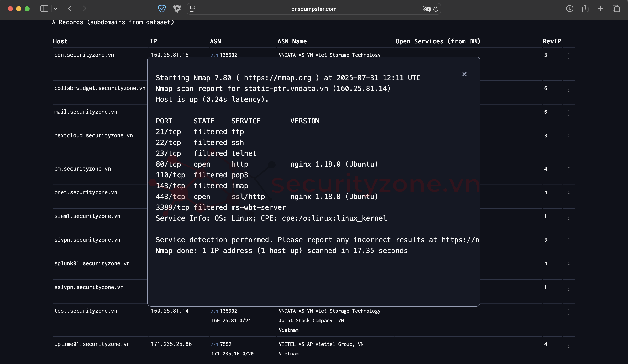The height and width of the screenshot is (364, 628).
Task: Click the IP 160.25.81.14 in the test.securityzone.vn row
Action: (170, 311)
